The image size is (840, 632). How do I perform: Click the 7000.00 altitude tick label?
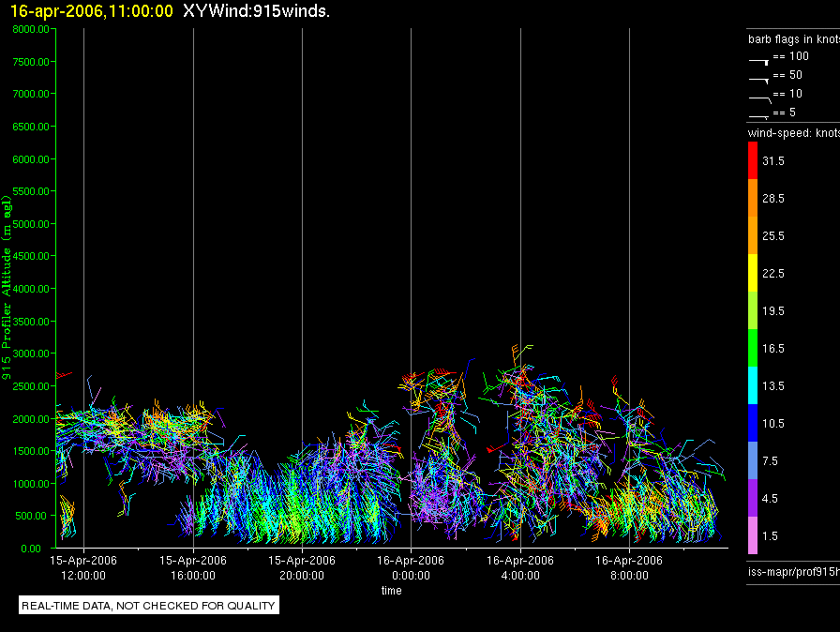31,94
